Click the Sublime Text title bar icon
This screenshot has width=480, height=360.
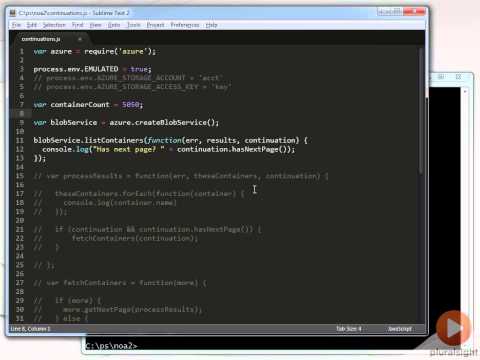tap(13, 13)
